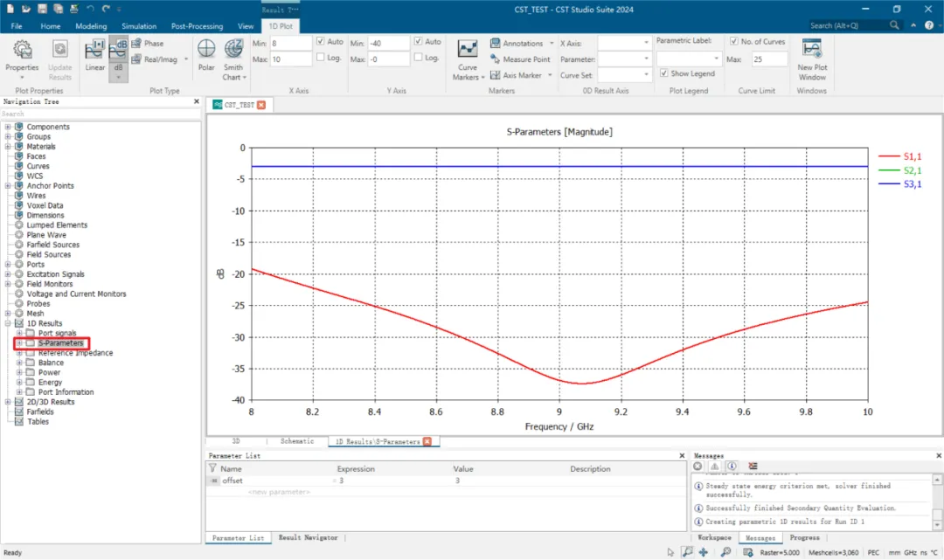Enable the Y Axis Log checkbox

coord(418,57)
